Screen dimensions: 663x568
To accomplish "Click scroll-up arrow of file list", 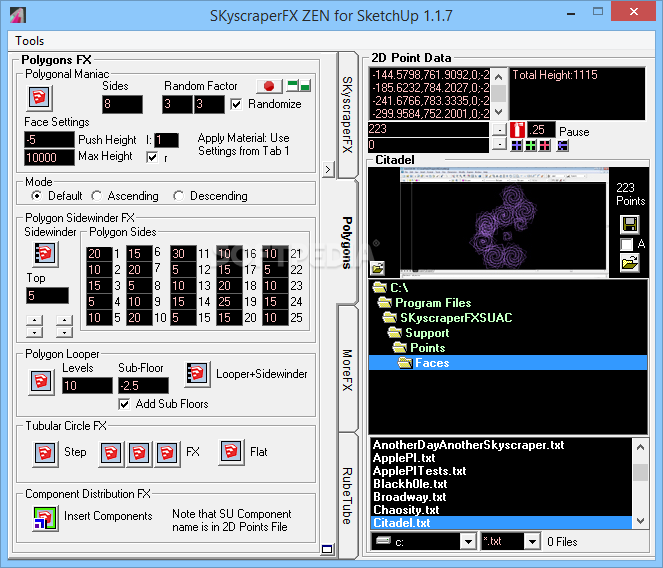I will click(640, 447).
